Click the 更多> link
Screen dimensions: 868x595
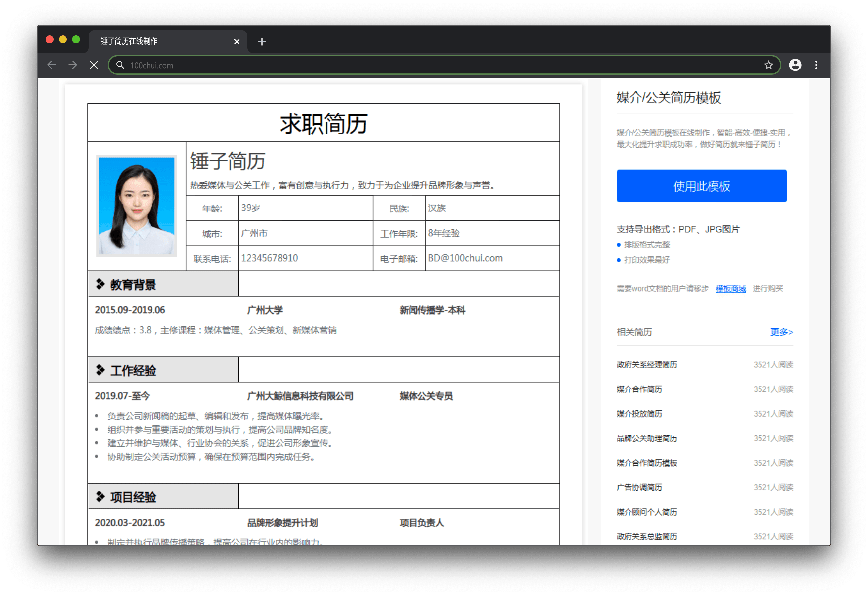(x=781, y=332)
